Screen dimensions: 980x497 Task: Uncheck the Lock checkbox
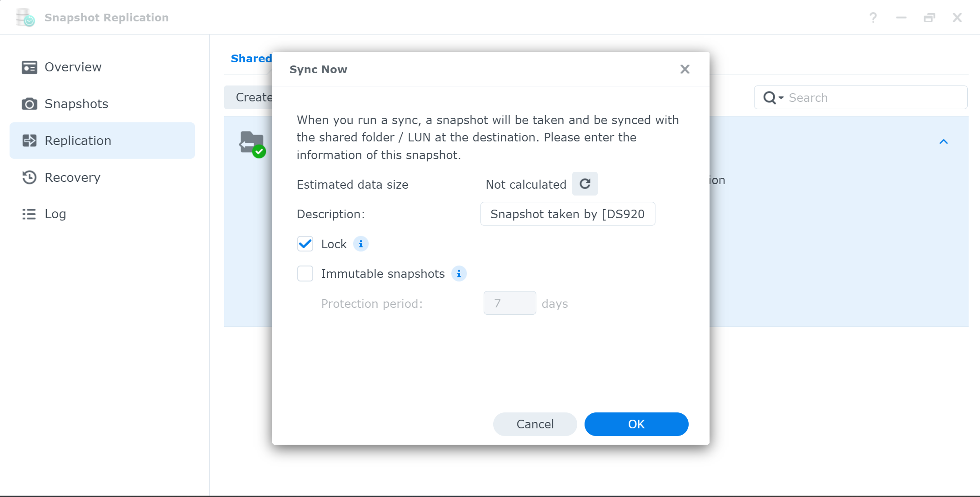pyautogui.click(x=305, y=244)
